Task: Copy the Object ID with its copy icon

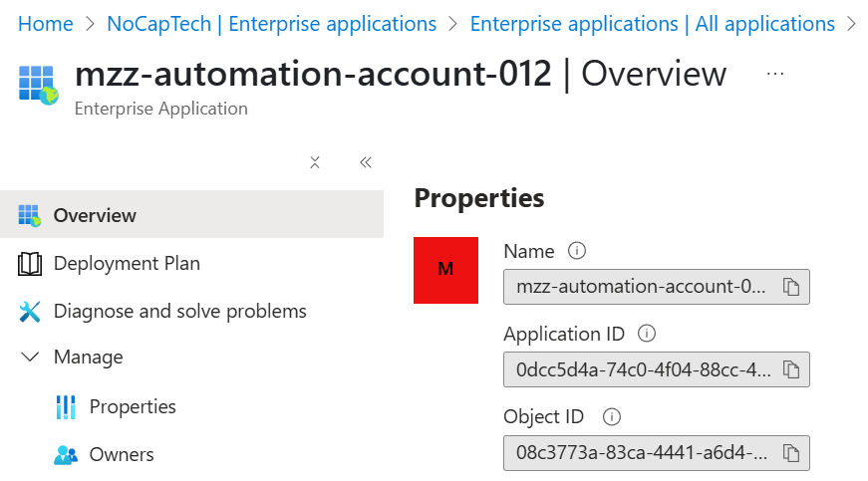Action: (791, 453)
